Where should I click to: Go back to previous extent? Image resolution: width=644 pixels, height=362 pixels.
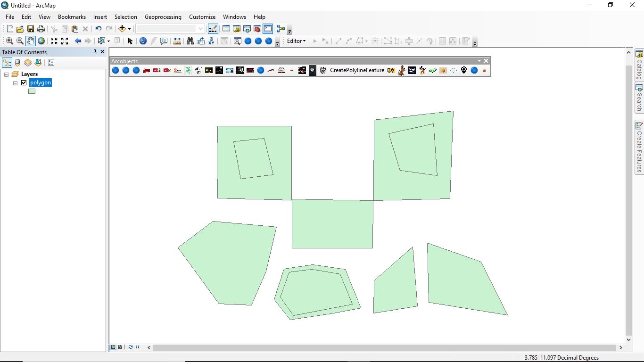point(78,41)
